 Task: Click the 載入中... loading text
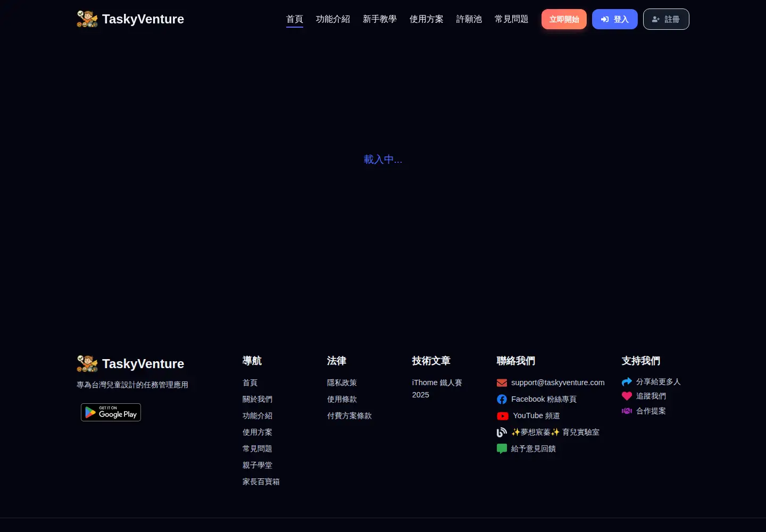[383, 160]
